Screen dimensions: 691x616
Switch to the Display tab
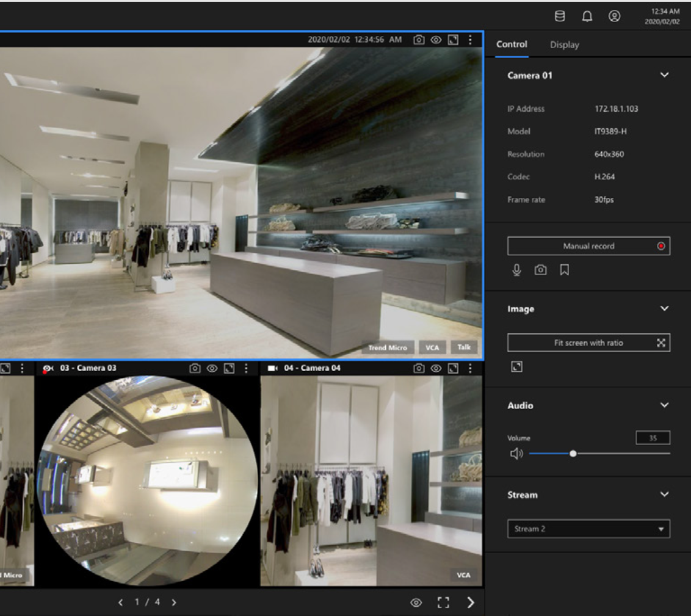pos(564,45)
